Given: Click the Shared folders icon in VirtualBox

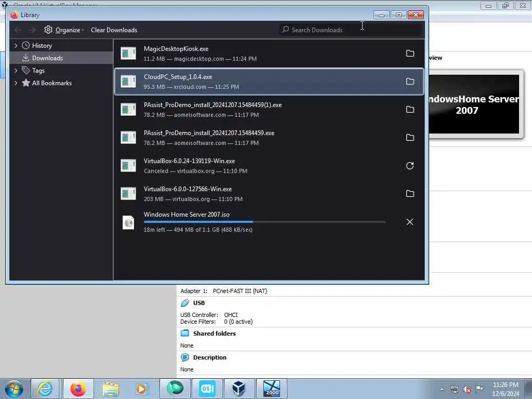Looking at the screenshot, I should (x=185, y=333).
